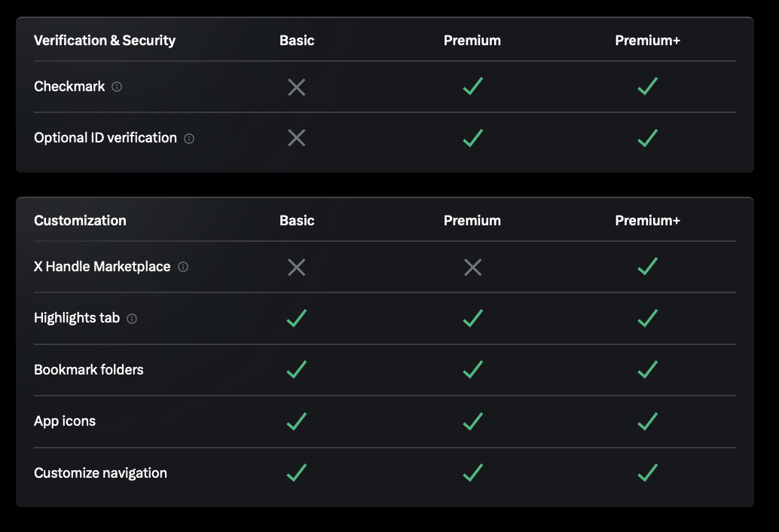
Task: Click the info icon beside Highlights tab
Action: [132, 319]
